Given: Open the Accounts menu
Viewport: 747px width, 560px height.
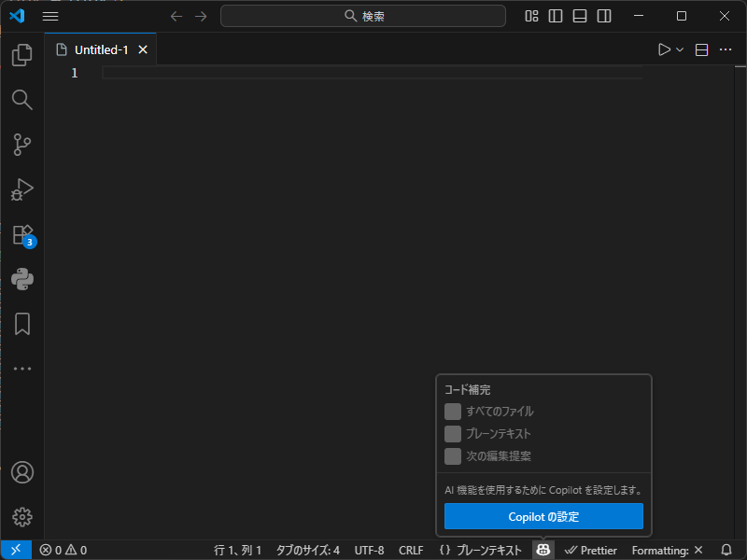Looking at the screenshot, I should [x=21, y=472].
